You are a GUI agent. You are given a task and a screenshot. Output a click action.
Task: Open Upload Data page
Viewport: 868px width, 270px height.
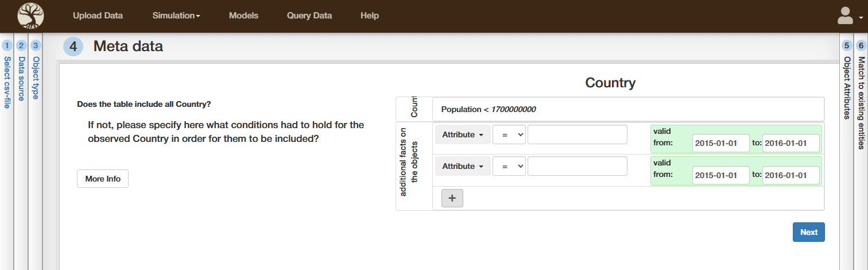pyautogui.click(x=98, y=16)
